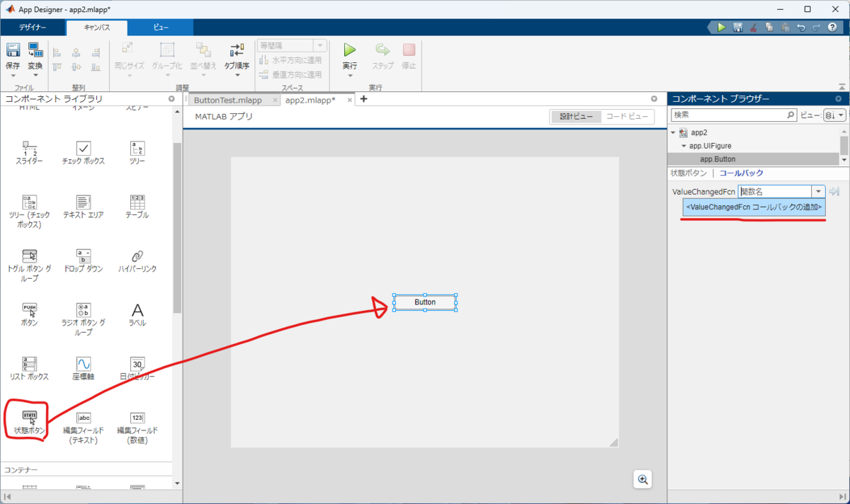Image resolution: width=850 pixels, height=504 pixels.
Task: Select the Check Box (チェック ボックス) component
Action: (x=84, y=153)
